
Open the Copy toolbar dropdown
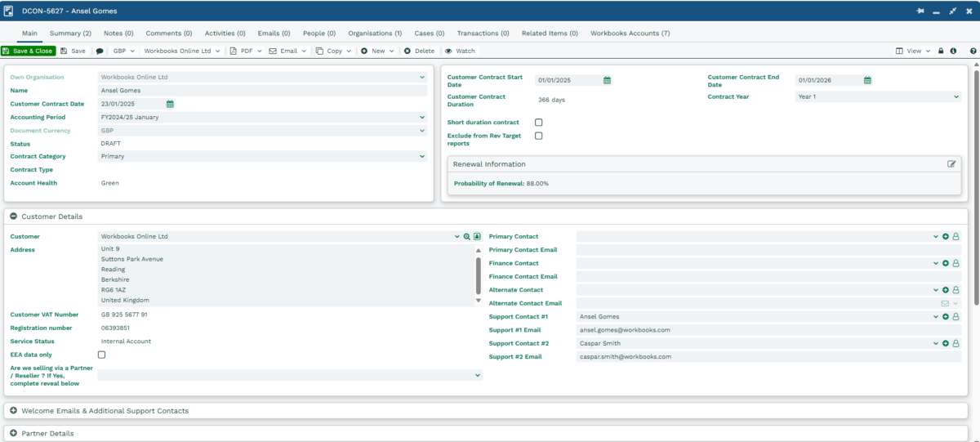(x=334, y=51)
